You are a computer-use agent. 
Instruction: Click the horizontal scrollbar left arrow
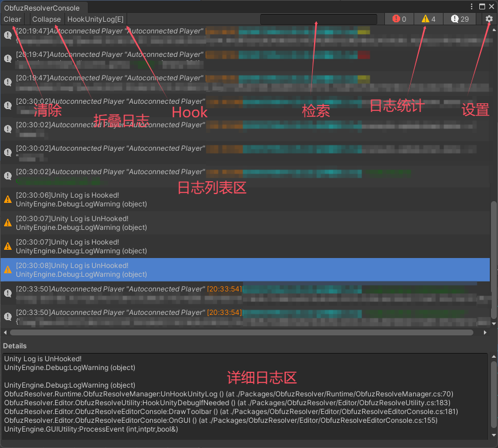5,332
